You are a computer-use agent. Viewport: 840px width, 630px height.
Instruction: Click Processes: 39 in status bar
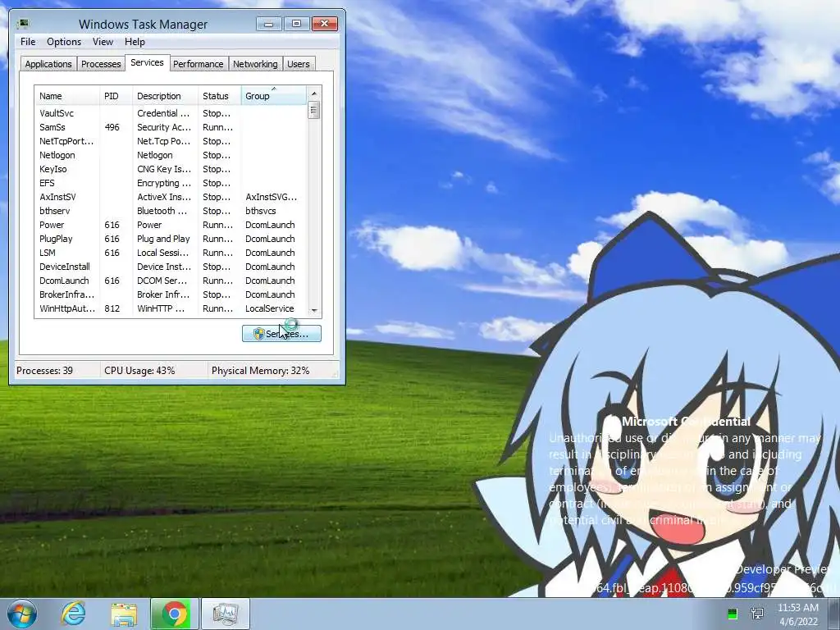[x=44, y=370]
